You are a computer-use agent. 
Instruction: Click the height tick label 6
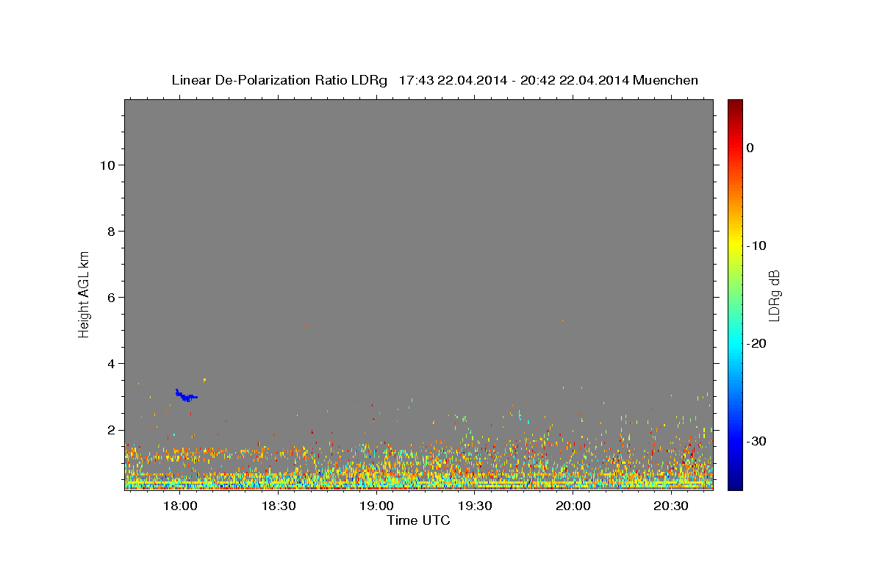coord(112,298)
